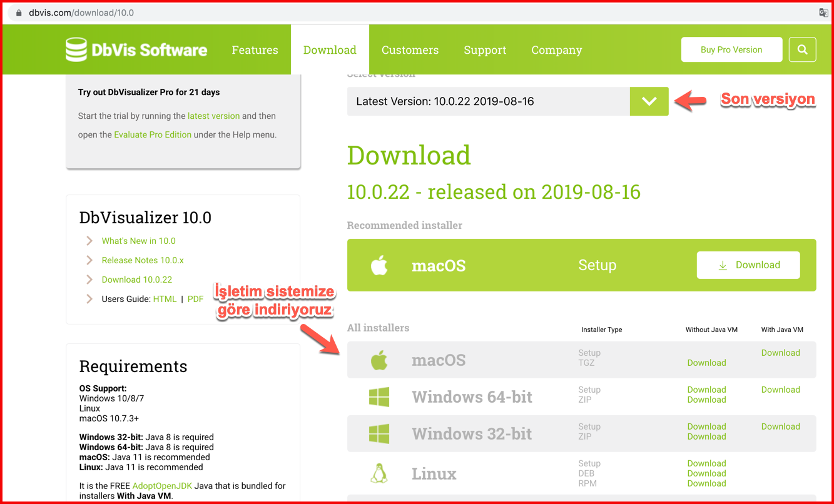Download Windows 64-bit ZIP without Java VM
This screenshot has height=504, width=834.
[706, 400]
